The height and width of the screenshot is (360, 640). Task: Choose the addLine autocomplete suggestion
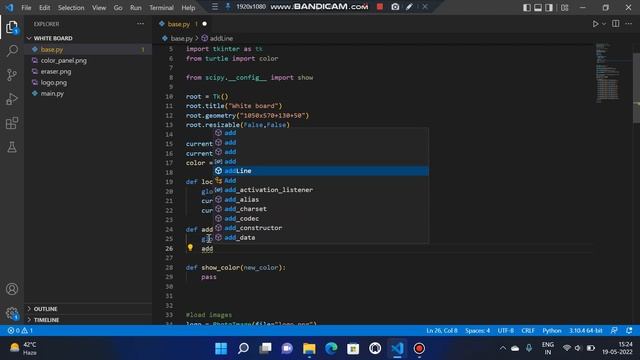(321, 171)
